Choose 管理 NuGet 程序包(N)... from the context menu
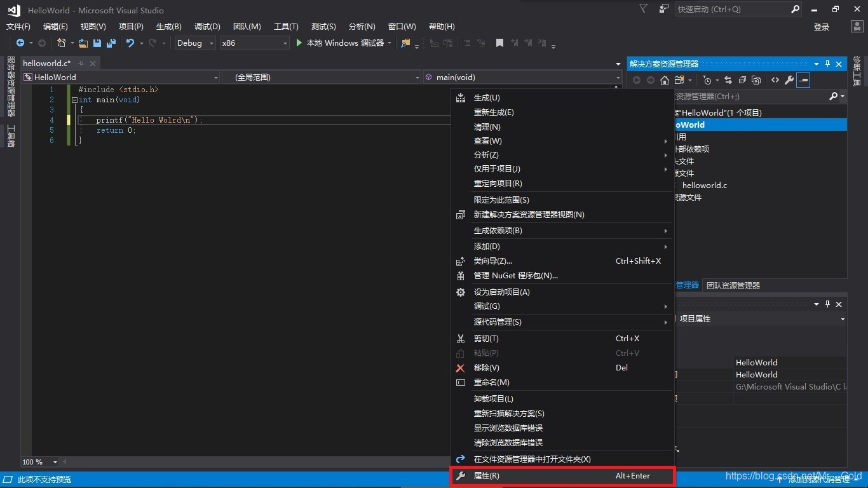The image size is (868, 488). (562, 276)
